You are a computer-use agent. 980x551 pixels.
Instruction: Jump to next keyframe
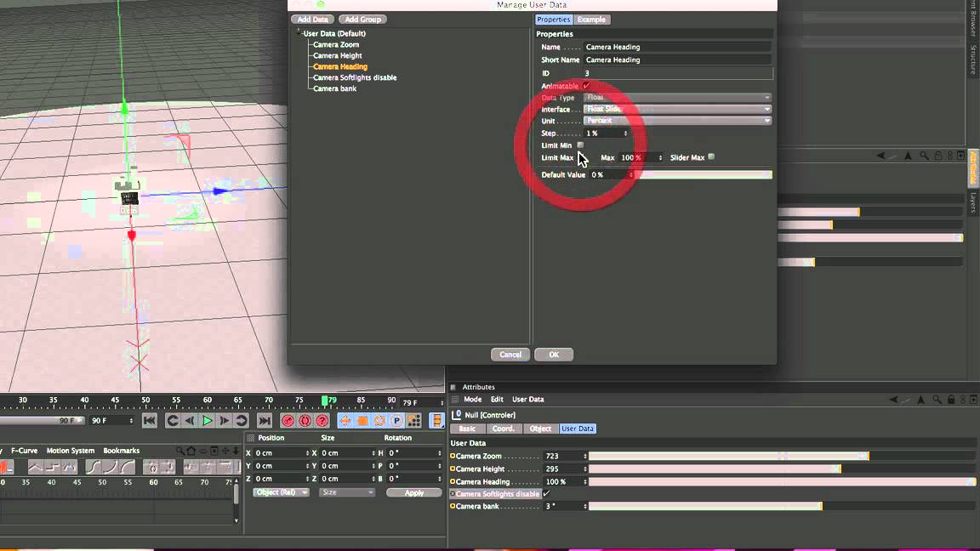242,421
